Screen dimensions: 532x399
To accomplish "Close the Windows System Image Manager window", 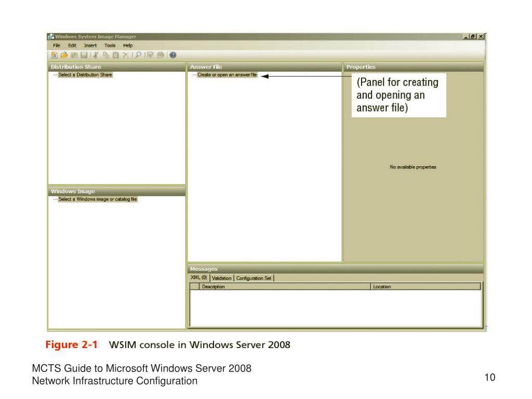I will coord(481,37).
